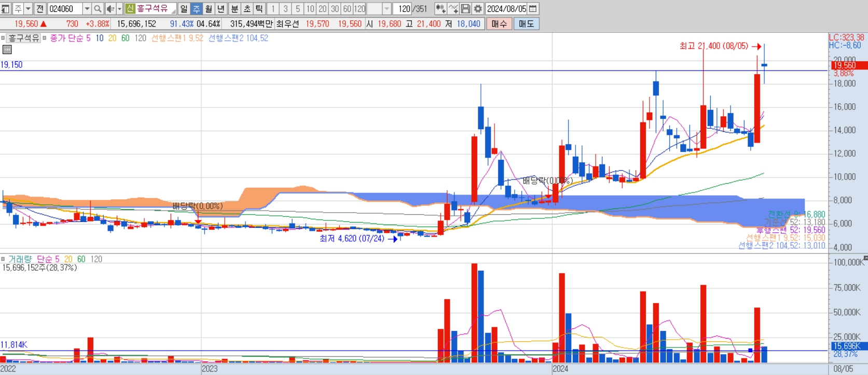Select the weekly 주 period tab

click(196, 9)
